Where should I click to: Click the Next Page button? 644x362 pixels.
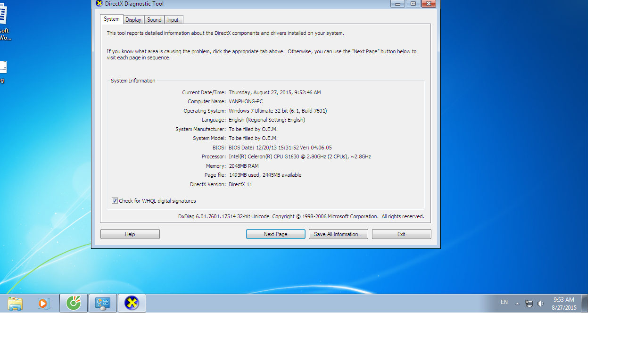click(x=275, y=234)
